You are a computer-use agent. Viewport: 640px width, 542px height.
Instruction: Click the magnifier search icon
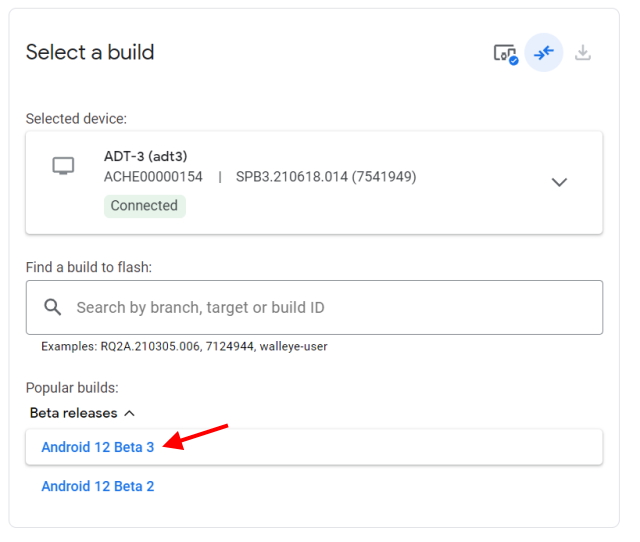pyautogui.click(x=53, y=307)
